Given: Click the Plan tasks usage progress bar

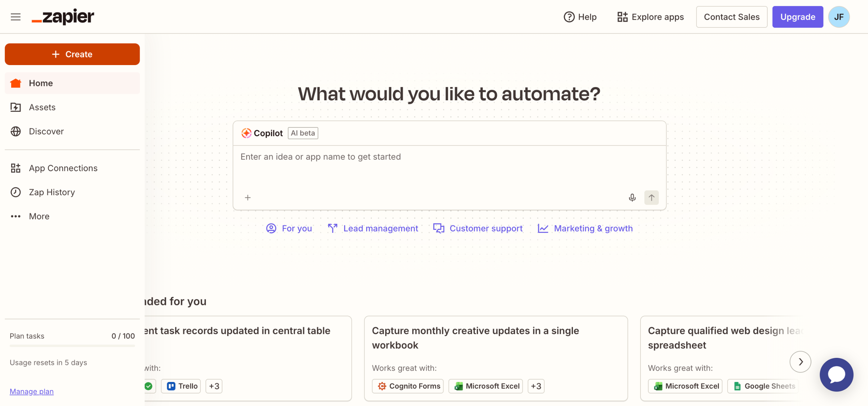Looking at the screenshot, I should pyautogui.click(x=72, y=346).
